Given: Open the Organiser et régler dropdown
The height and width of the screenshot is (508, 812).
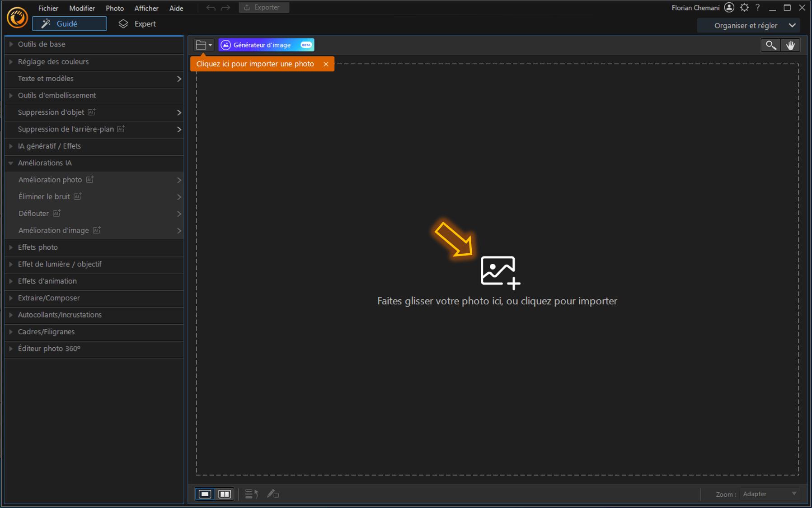Looking at the screenshot, I should coord(749,25).
